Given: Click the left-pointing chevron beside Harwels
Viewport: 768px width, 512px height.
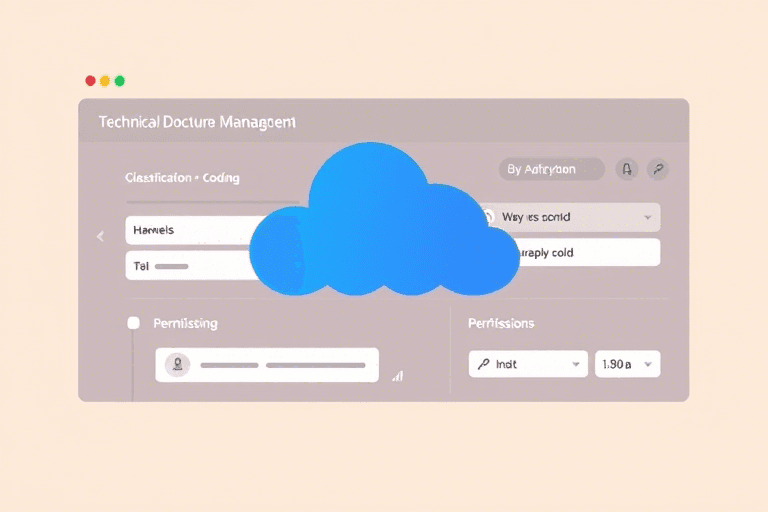Looking at the screenshot, I should click(100, 237).
